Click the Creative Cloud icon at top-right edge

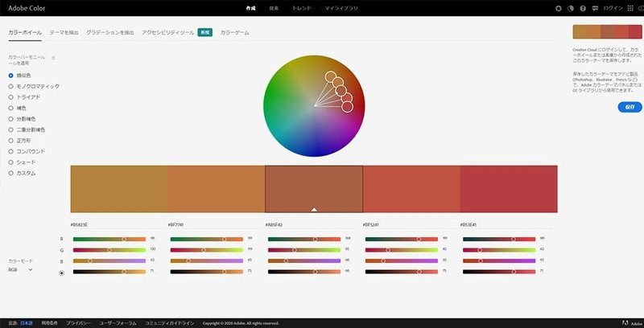(x=641, y=8)
